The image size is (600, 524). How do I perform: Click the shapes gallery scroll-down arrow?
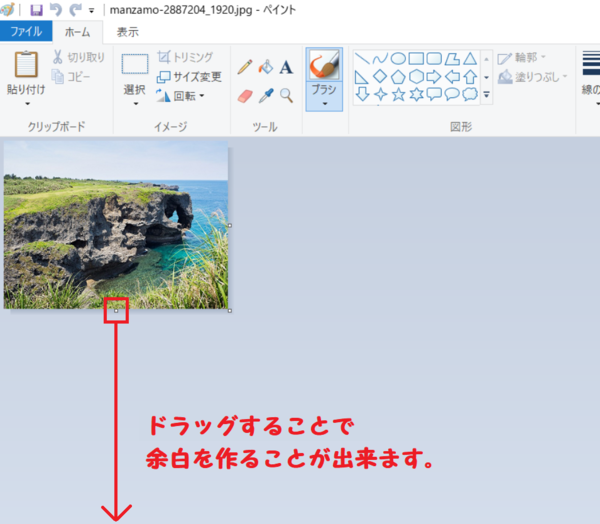(486, 77)
